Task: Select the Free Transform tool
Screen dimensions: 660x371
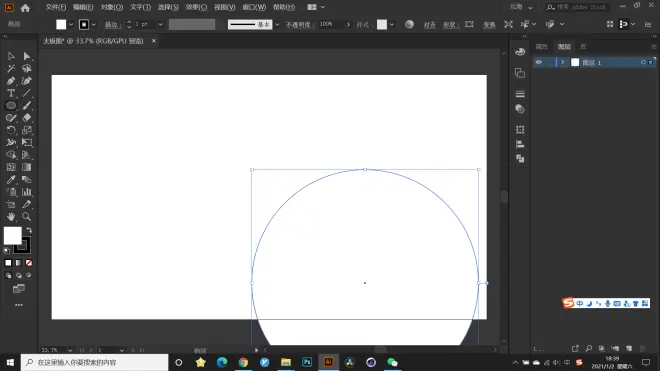Action: pyautogui.click(x=27, y=142)
